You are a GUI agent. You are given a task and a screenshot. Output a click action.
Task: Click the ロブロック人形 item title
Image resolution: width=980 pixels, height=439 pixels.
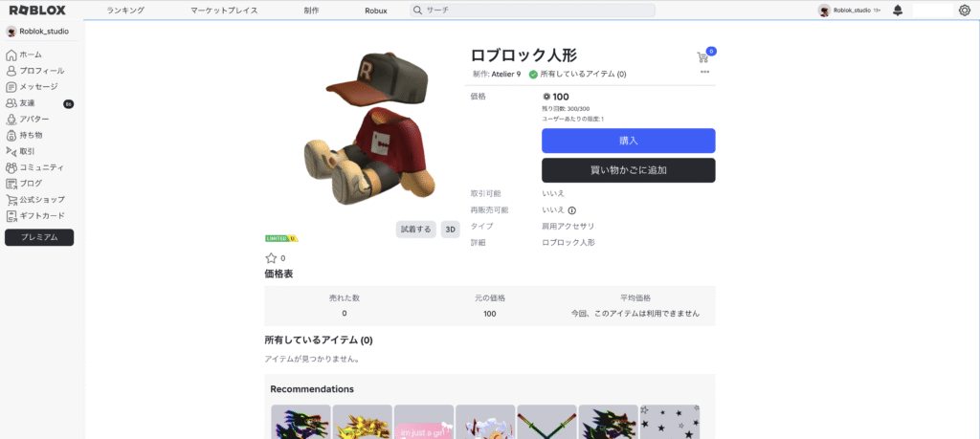[x=523, y=55]
